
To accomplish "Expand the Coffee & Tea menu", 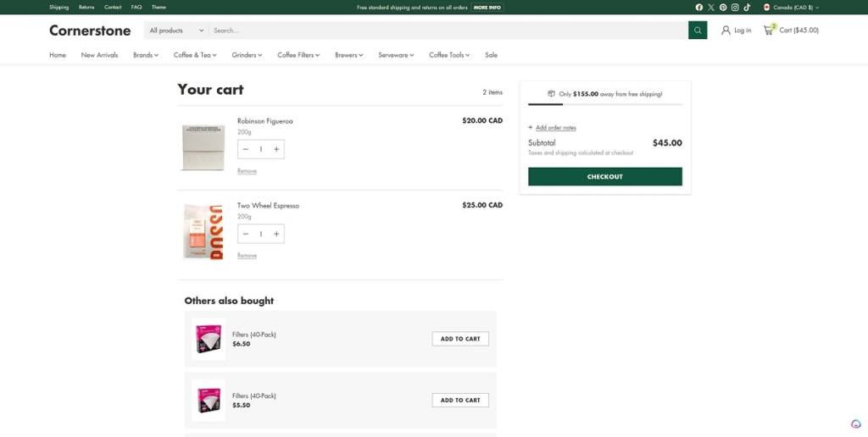I will [195, 55].
